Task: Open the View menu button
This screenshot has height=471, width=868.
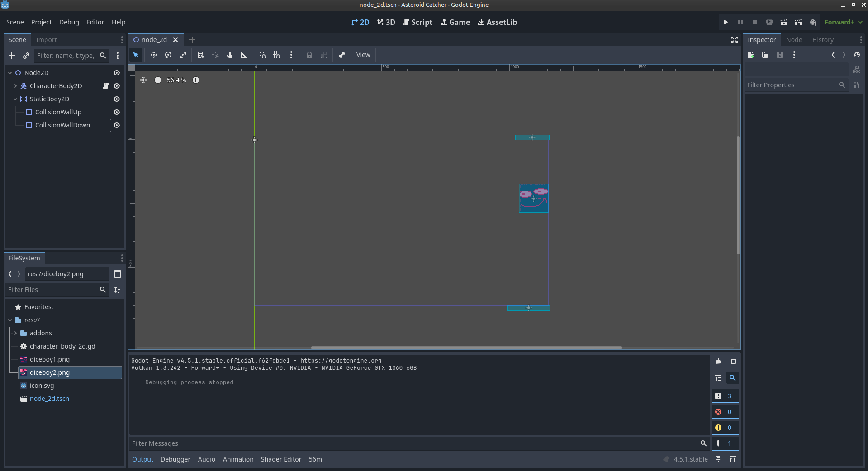Action: click(x=363, y=55)
